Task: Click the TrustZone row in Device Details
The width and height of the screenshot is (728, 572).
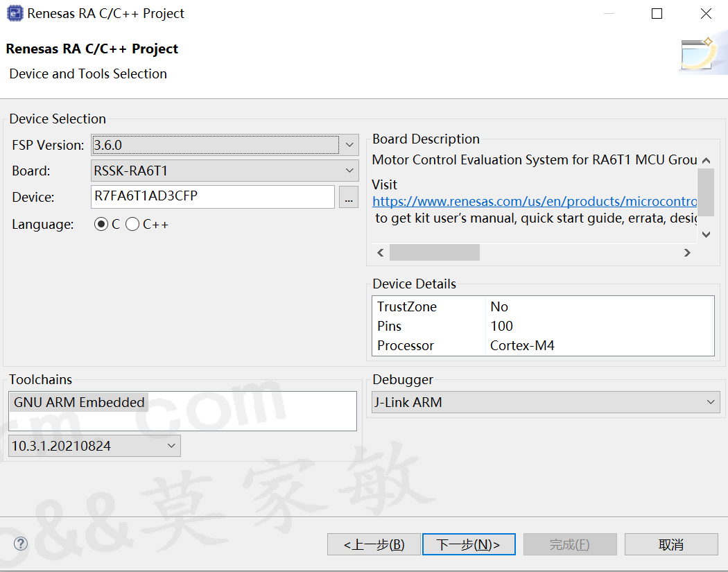Action: pos(543,306)
